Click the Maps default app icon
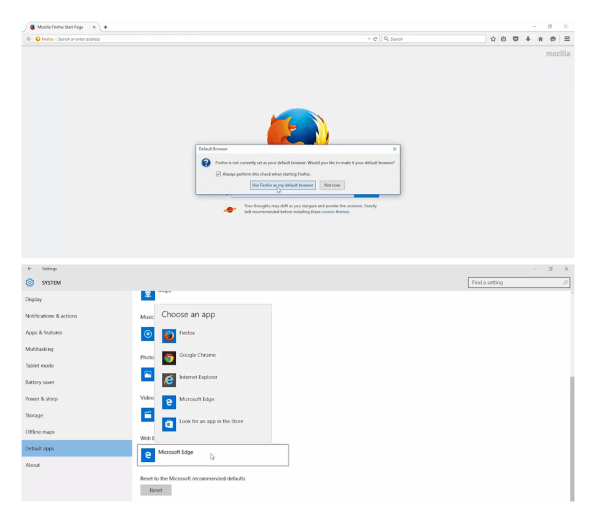 pos(147,295)
